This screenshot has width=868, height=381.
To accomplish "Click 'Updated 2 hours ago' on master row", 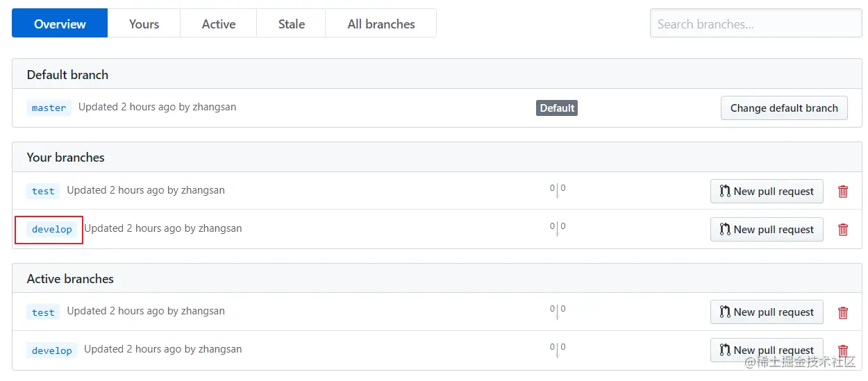I will 127,107.
